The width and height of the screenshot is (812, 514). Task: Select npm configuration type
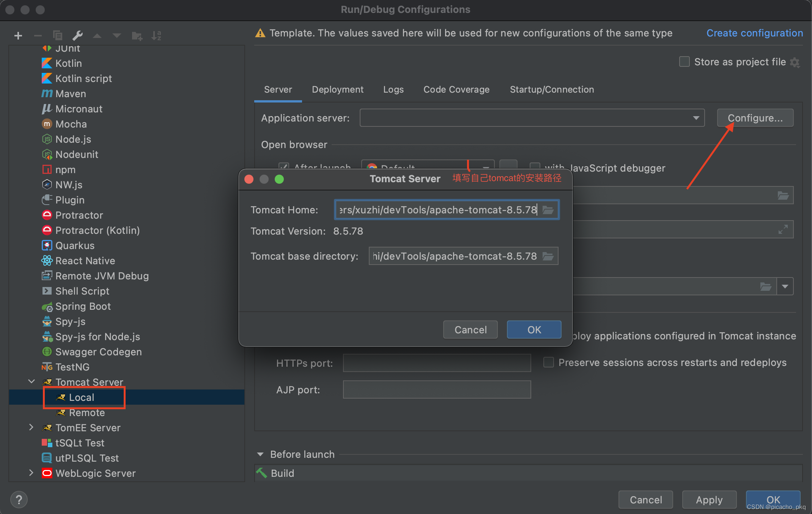click(x=65, y=169)
